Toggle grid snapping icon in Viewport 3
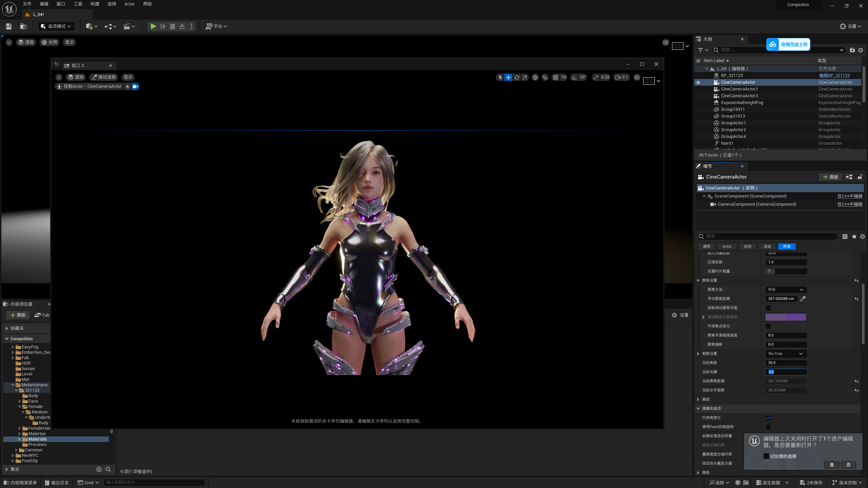 [x=555, y=77]
